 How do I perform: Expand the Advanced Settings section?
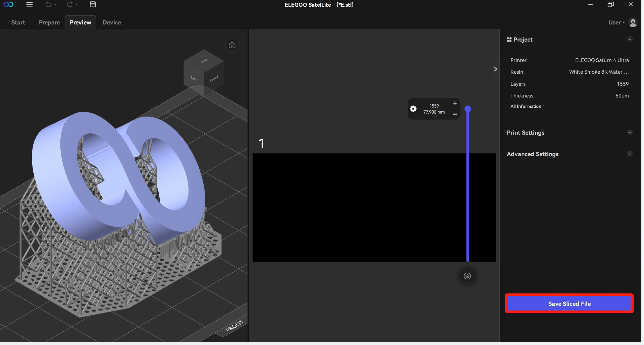click(x=630, y=154)
